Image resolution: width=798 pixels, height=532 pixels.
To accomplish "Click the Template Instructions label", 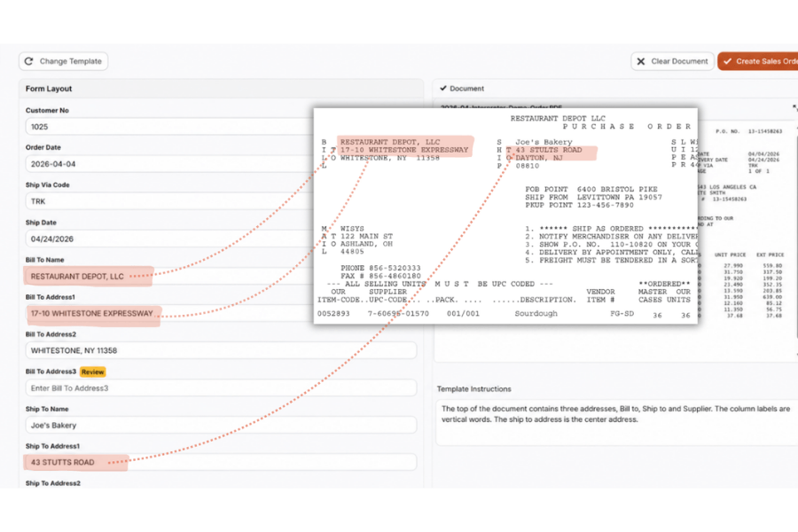I will [x=473, y=389].
